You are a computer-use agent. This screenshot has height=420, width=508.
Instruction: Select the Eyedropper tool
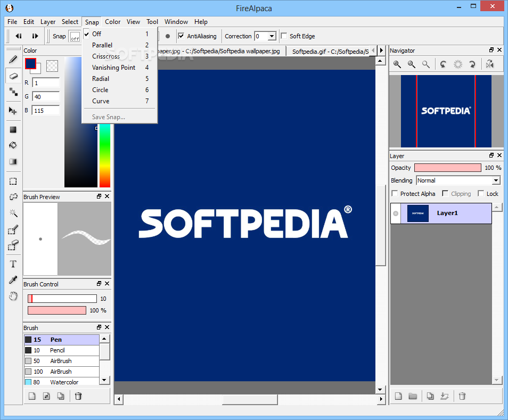tap(13, 280)
